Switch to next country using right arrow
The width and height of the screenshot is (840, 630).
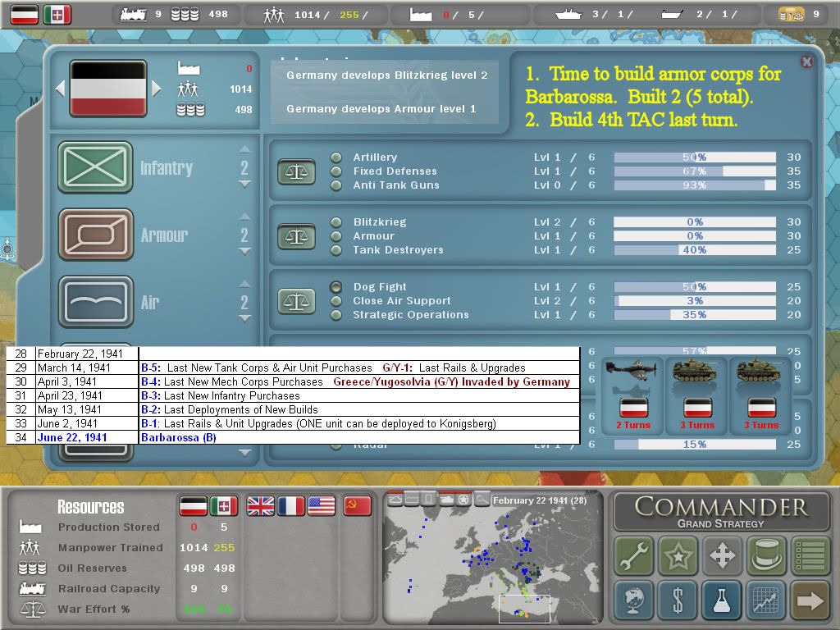(157, 89)
